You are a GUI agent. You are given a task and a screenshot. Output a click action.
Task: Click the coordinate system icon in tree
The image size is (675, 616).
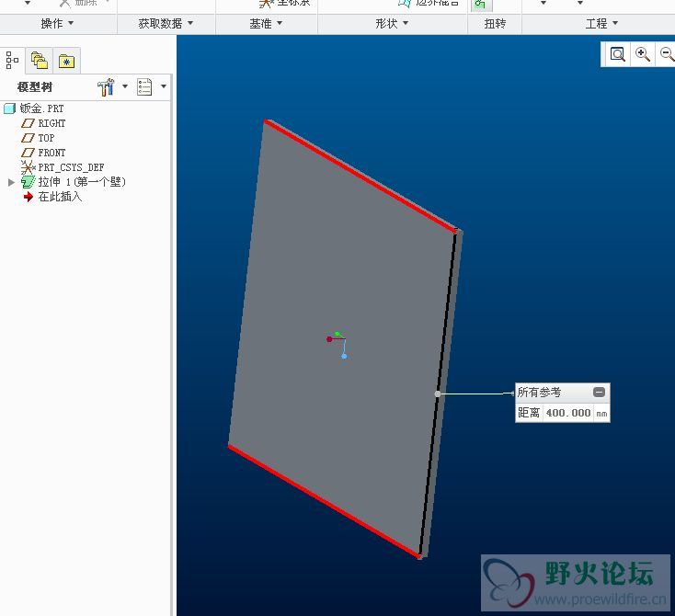click(28, 167)
